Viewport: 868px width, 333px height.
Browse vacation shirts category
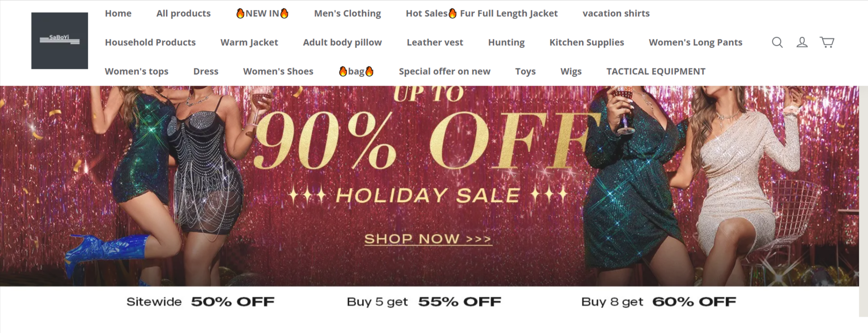pyautogui.click(x=616, y=13)
